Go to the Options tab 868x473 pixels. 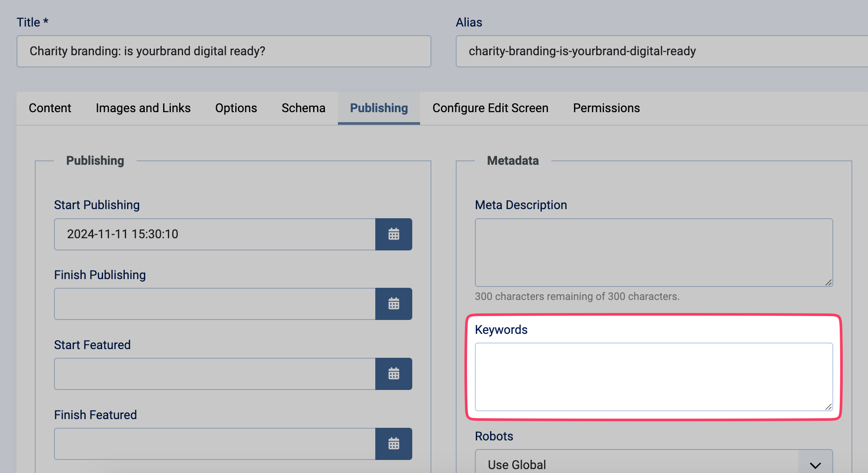pyautogui.click(x=236, y=108)
